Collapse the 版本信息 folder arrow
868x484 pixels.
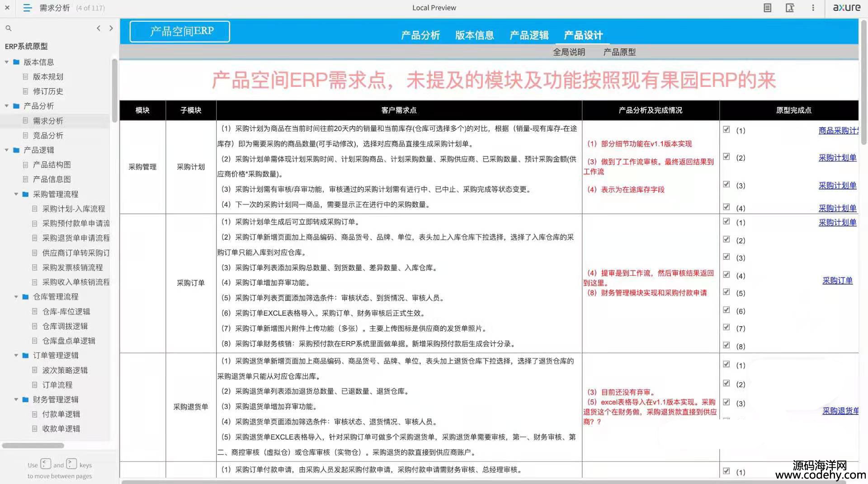pos(6,62)
